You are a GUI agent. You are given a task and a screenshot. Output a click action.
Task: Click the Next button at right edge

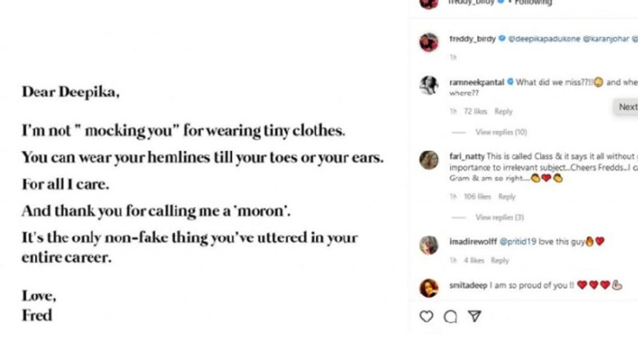pyautogui.click(x=627, y=107)
